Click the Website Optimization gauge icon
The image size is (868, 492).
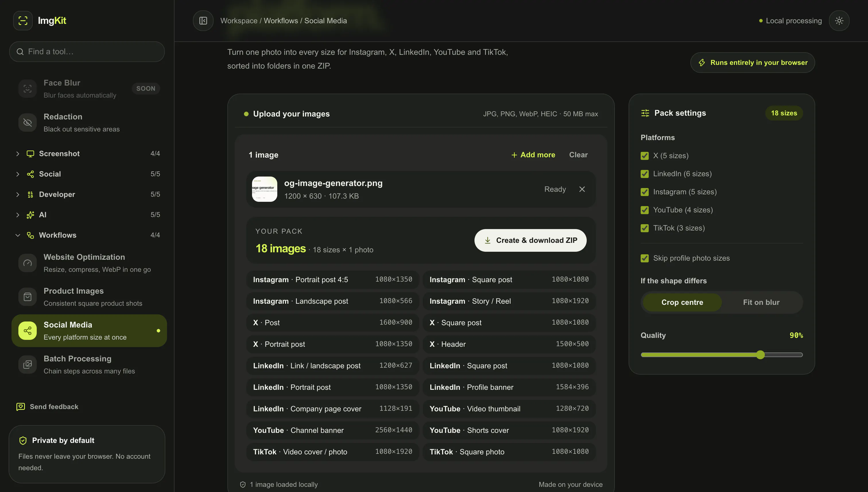pyautogui.click(x=27, y=263)
